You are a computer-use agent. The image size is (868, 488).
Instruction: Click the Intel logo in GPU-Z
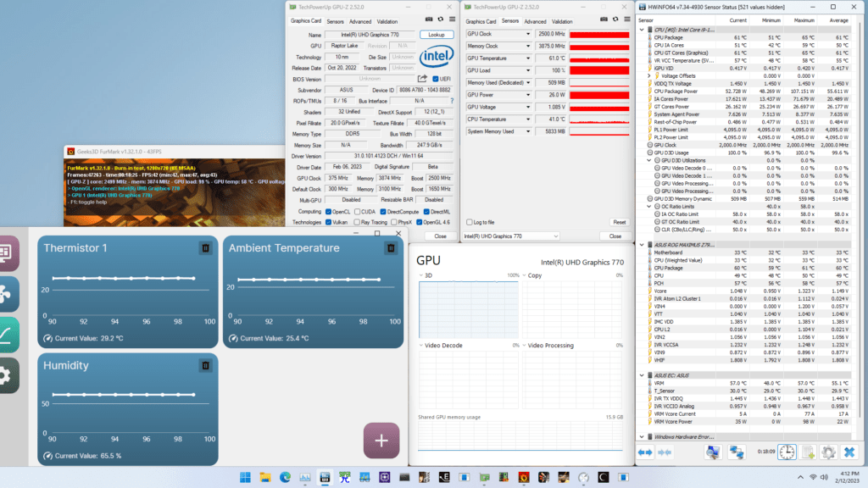pos(437,56)
